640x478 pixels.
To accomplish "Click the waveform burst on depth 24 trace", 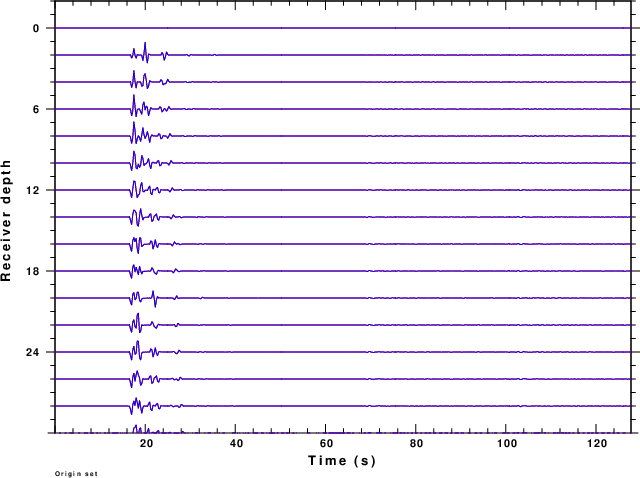I will point(155,351).
